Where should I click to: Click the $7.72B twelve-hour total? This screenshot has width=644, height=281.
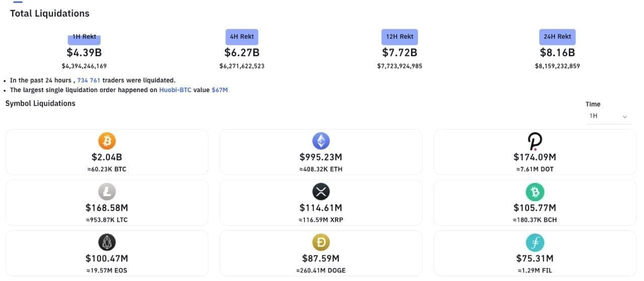pos(399,53)
